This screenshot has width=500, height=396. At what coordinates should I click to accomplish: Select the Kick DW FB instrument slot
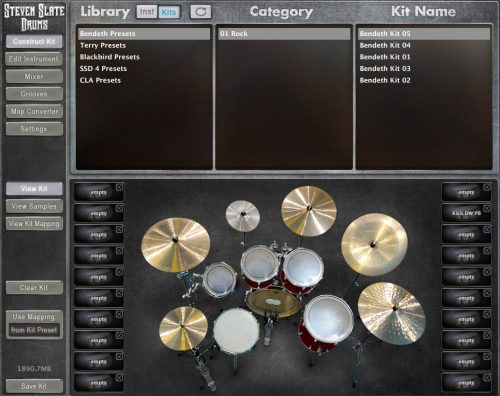click(x=466, y=213)
